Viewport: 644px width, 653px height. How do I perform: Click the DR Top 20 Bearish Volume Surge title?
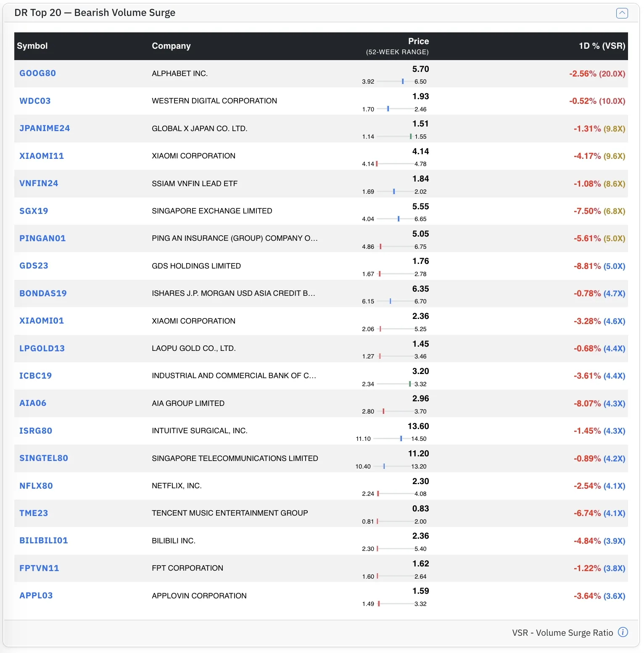(95, 13)
